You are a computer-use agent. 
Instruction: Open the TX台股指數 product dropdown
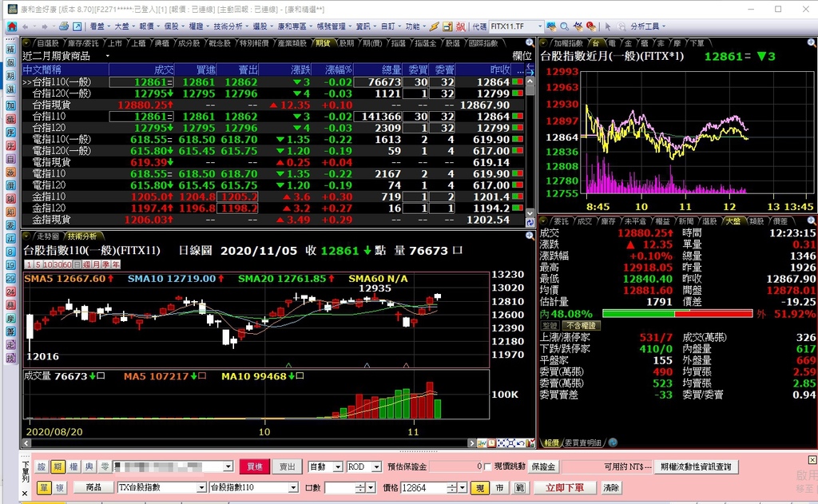click(x=201, y=488)
